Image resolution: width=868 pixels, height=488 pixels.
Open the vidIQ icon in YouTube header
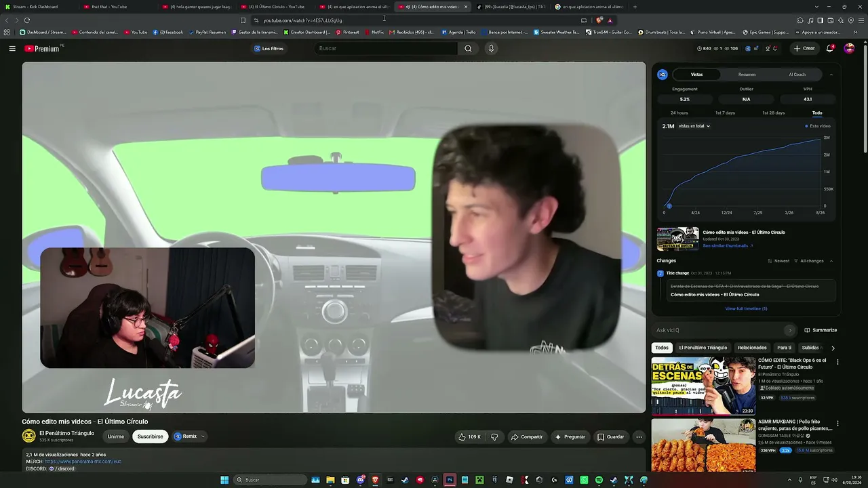(x=748, y=49)
